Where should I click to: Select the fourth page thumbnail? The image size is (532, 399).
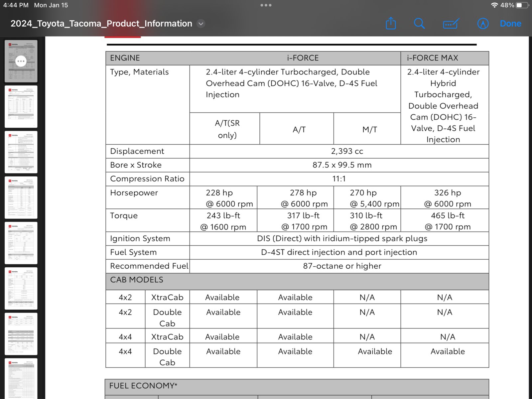[x=21, y=198]
